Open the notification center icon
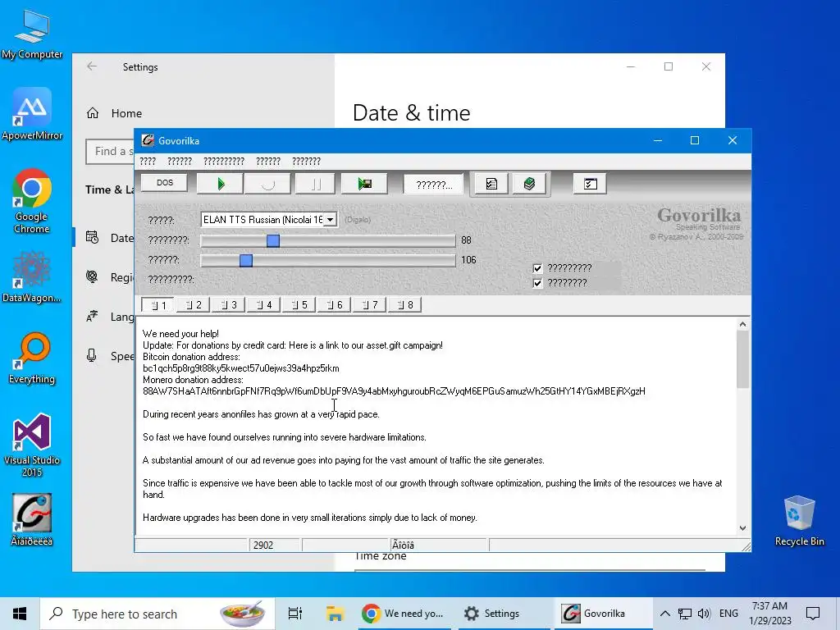840x630 pixels. click(813, 614)
